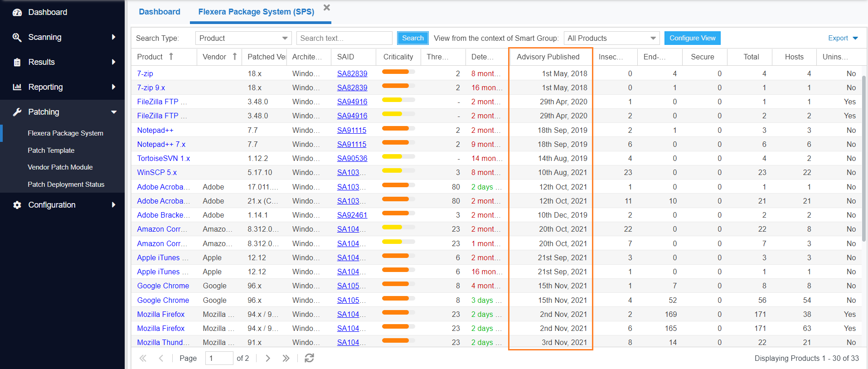Click the Search text input field
The height and width of the screenshot is (369, 868).
(x=344, y=38)
